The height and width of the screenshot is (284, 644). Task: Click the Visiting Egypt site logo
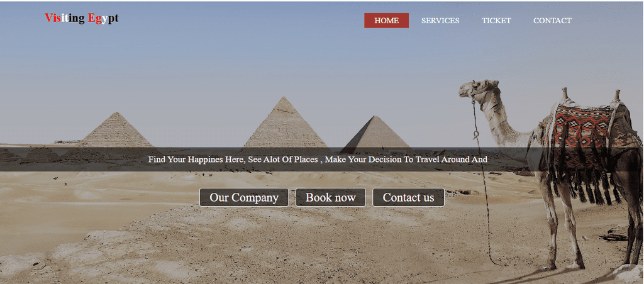click(x=82, y=18)
